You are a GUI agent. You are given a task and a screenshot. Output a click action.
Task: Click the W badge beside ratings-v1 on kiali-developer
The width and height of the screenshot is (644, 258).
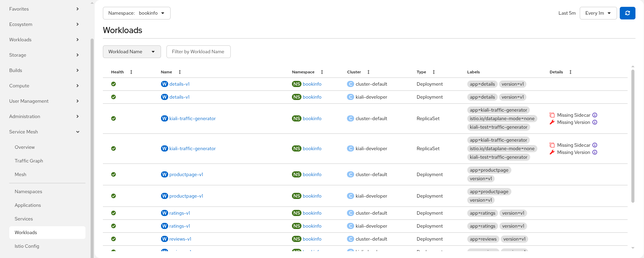164,226
